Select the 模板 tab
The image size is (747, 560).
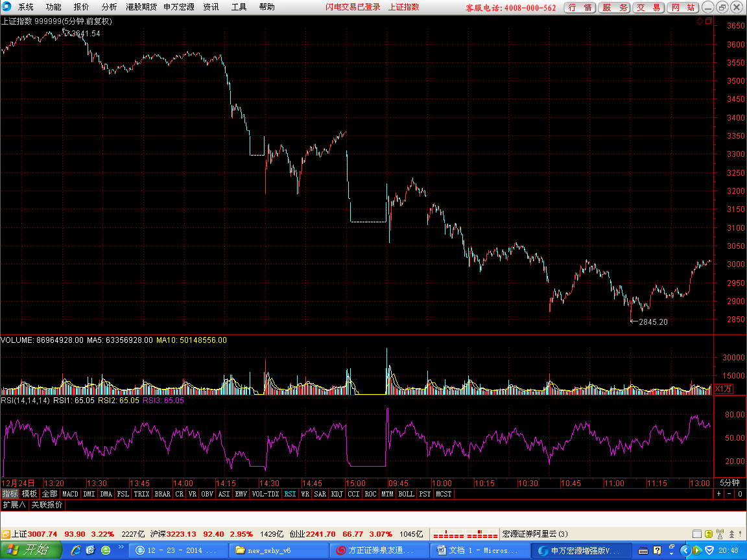coord(30,495)
